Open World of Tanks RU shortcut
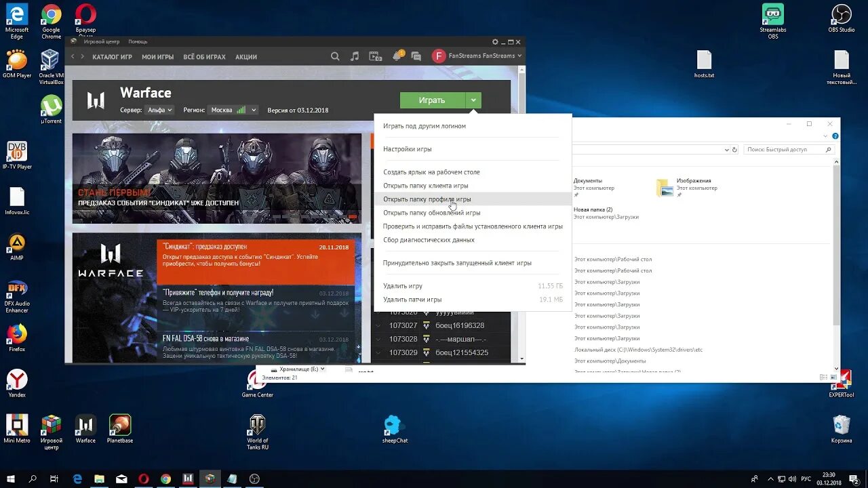868x488 pixels. coord(258,432)
